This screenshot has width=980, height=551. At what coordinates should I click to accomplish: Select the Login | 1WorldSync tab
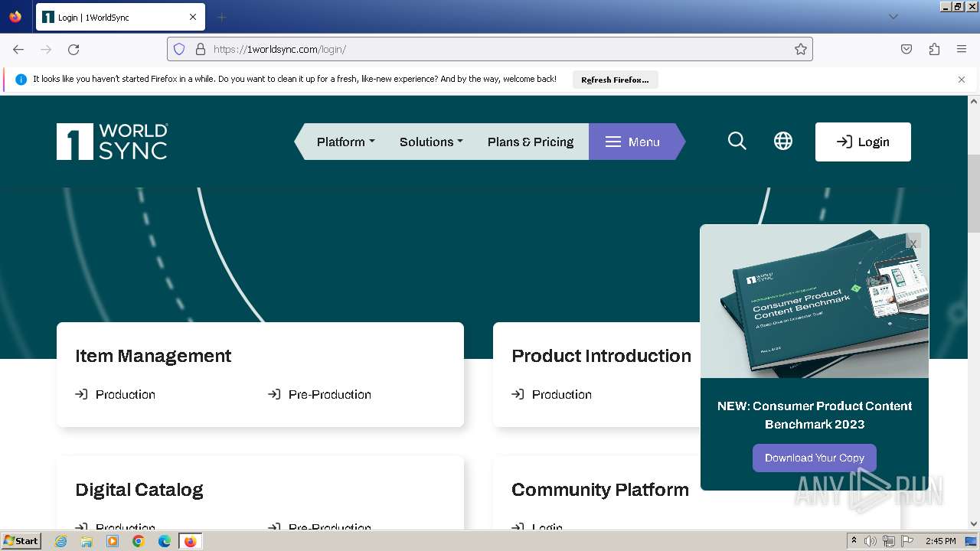[119, 17]
